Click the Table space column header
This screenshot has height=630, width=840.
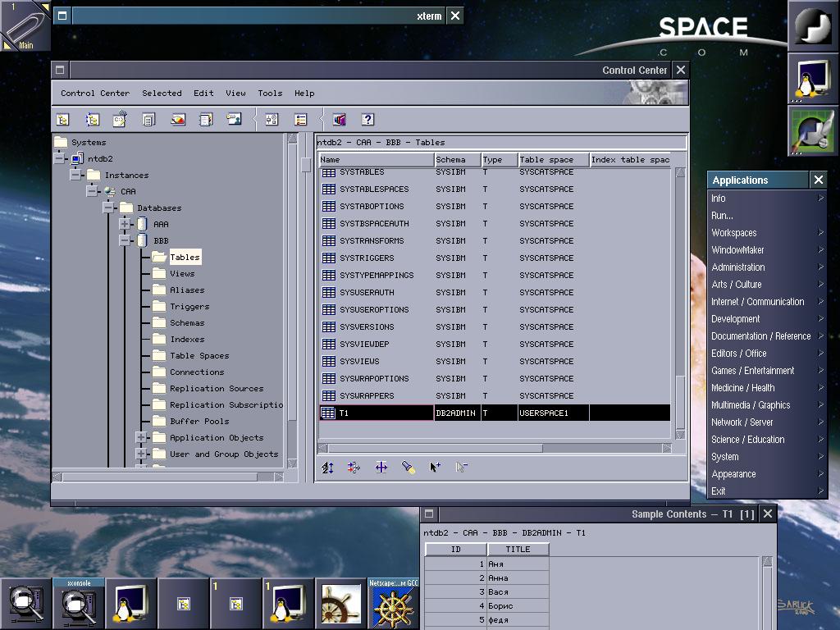point(554,160)
